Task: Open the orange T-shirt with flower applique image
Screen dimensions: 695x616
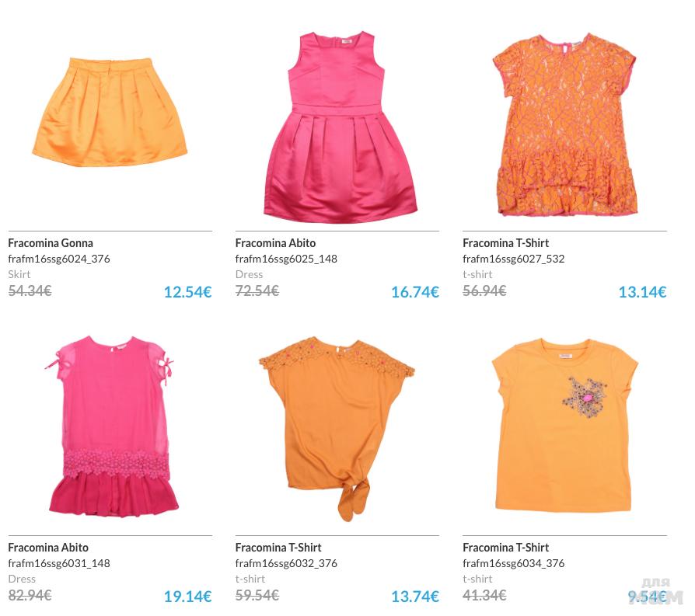Action: pyautogui.click(x=564, y=426)
